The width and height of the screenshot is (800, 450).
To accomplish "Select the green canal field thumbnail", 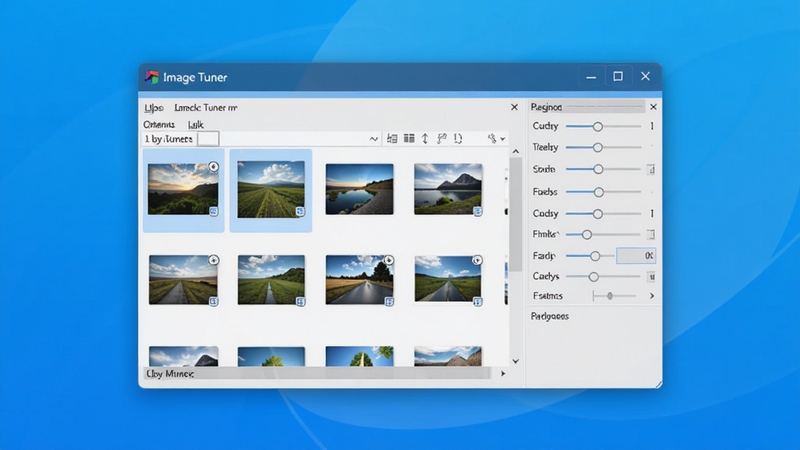I will (x=271, y=280).
